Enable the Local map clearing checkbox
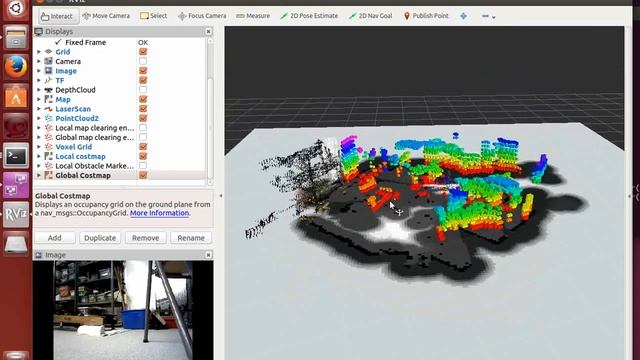The width and height of the screenshot is (640, 360). (x=143, y=128)
